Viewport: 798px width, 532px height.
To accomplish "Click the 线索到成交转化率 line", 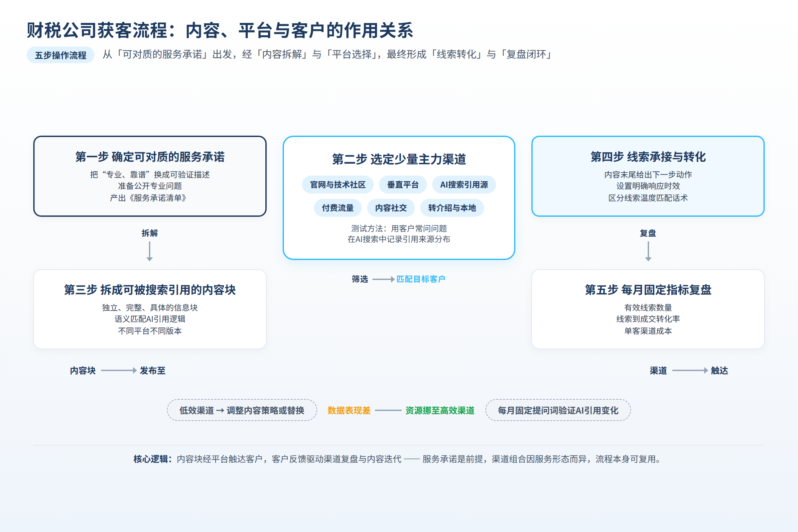I will coord(648,319).
